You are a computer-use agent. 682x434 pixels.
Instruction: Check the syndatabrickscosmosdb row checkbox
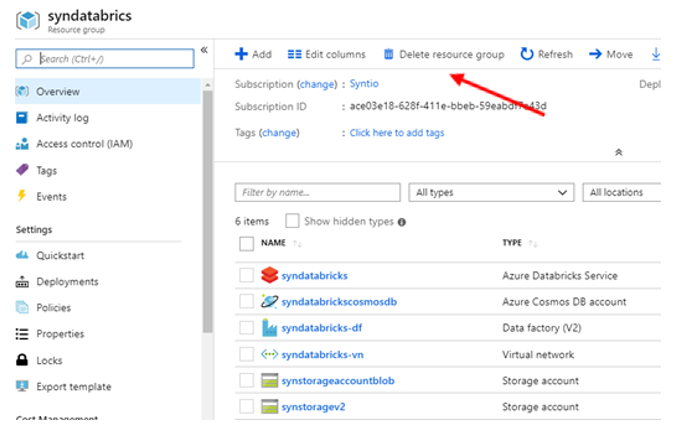pos(247,301)
